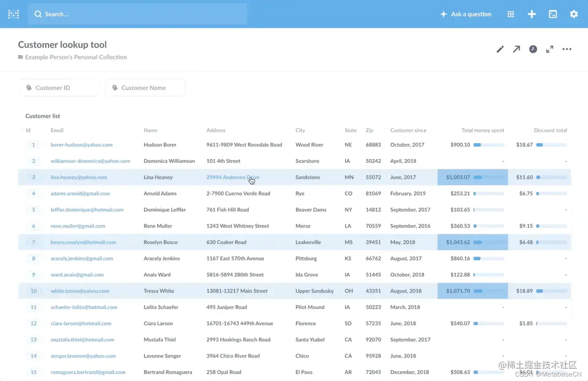Click the ID badge for customer 7
The width and height of the screenshot is (588, 381).
point(33,242)
